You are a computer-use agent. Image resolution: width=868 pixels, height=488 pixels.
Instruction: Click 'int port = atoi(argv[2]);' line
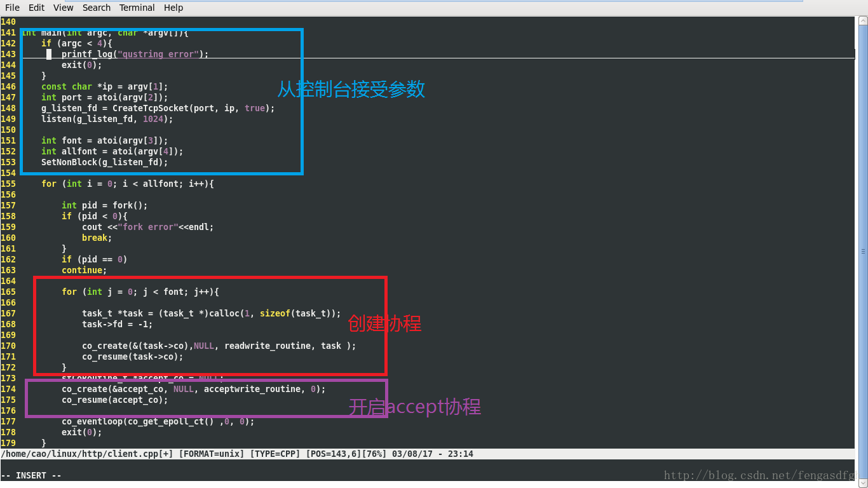click(x=105, y=97)
